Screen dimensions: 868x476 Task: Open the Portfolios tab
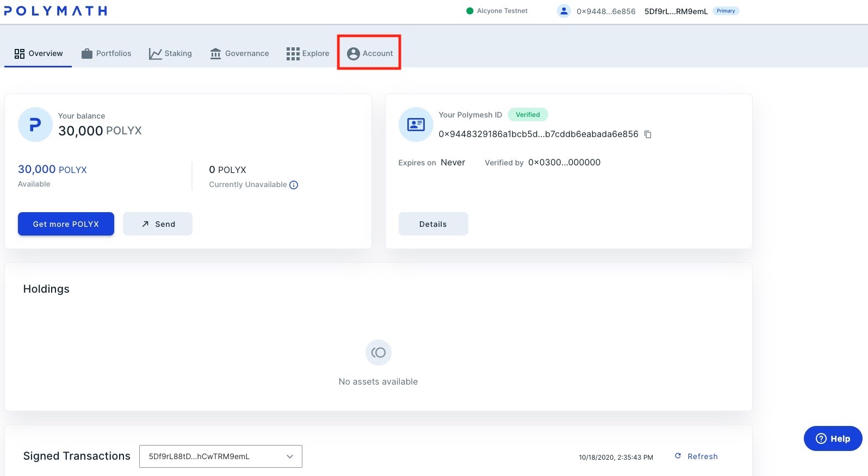pos(106,53)
